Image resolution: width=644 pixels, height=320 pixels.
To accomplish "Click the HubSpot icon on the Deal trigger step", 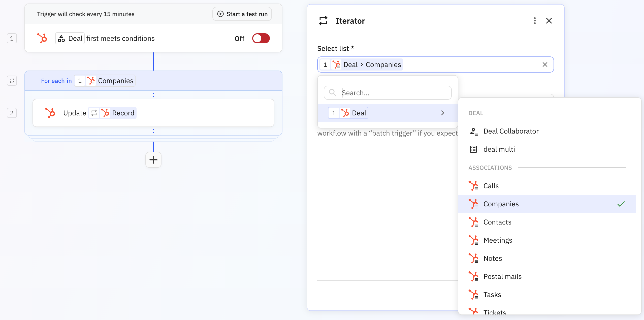I will [x=42, y=38].
